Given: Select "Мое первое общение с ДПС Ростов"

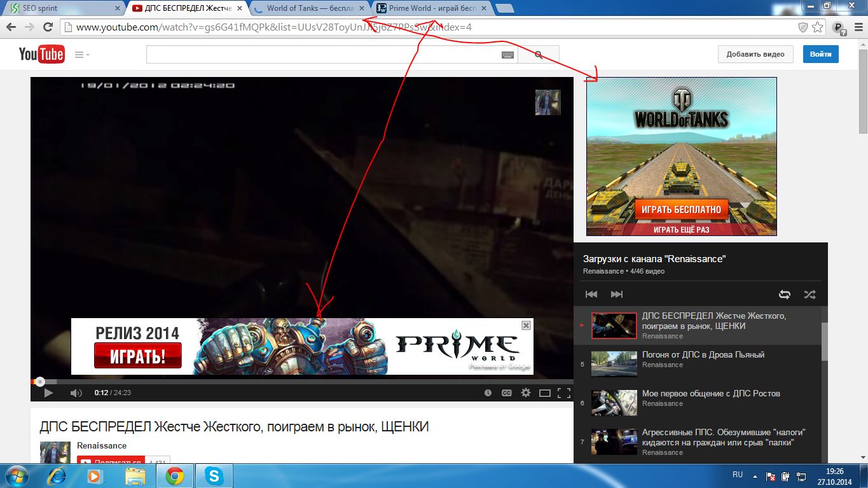Looking at the screenshot, I should (x=711, y=394).
